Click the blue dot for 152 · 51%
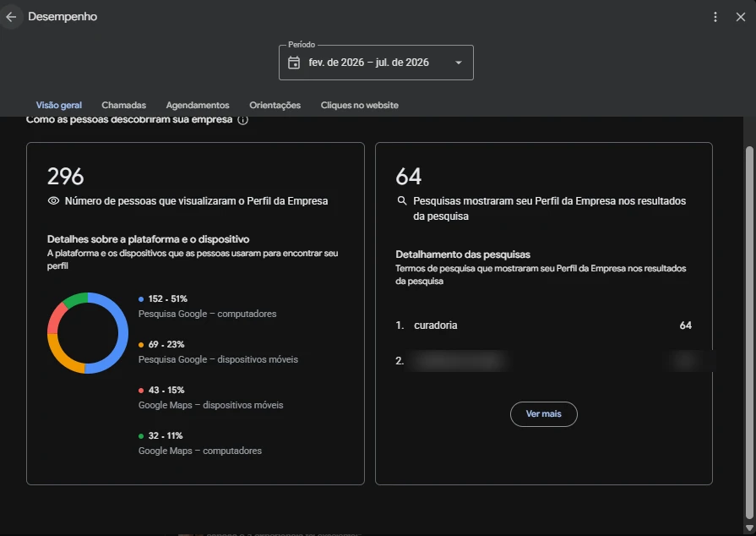The height and width of the screenshot is (536, 756). (141, 299)
